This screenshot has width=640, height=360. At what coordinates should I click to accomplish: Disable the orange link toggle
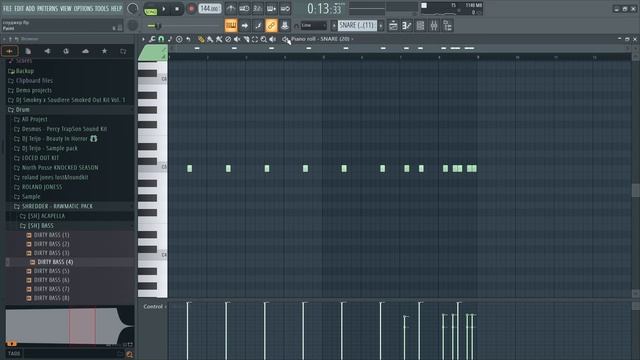(271, 26)
